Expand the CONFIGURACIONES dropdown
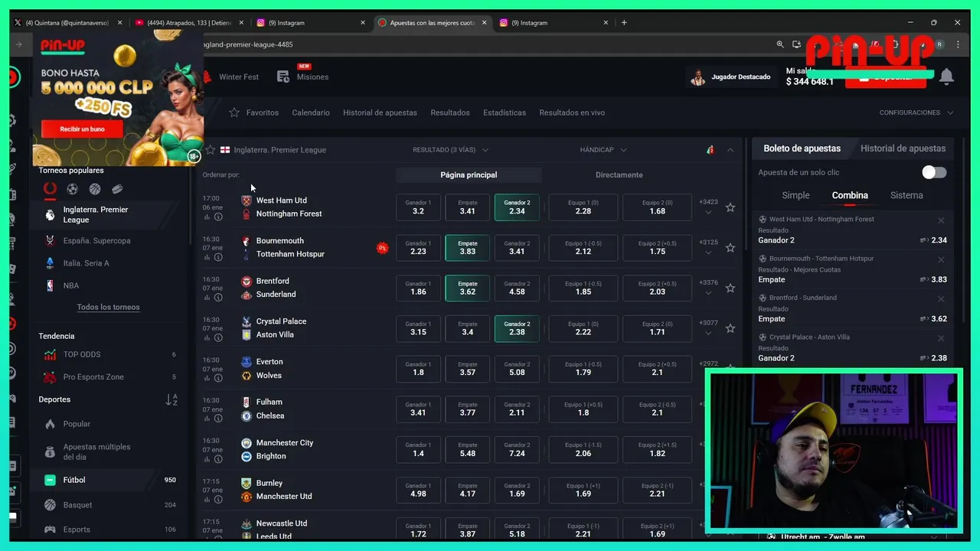The height and width of the screenshot is (551, 980). (916, 112)
